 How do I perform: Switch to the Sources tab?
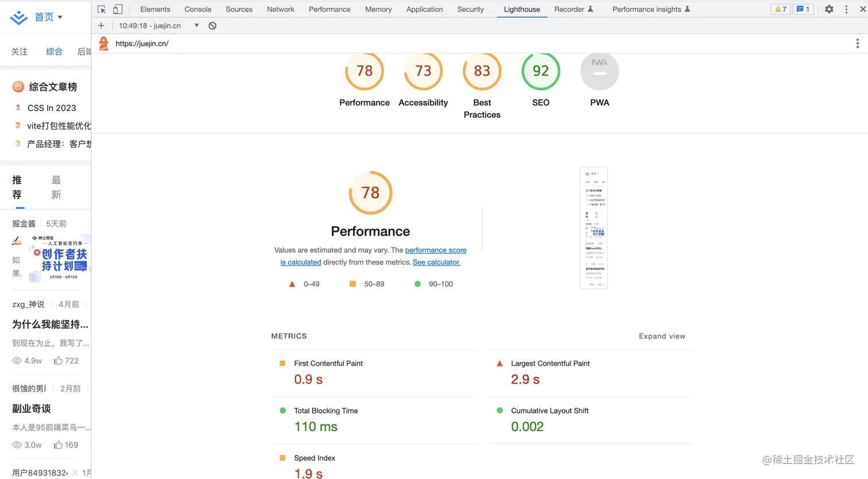point(239,9)
